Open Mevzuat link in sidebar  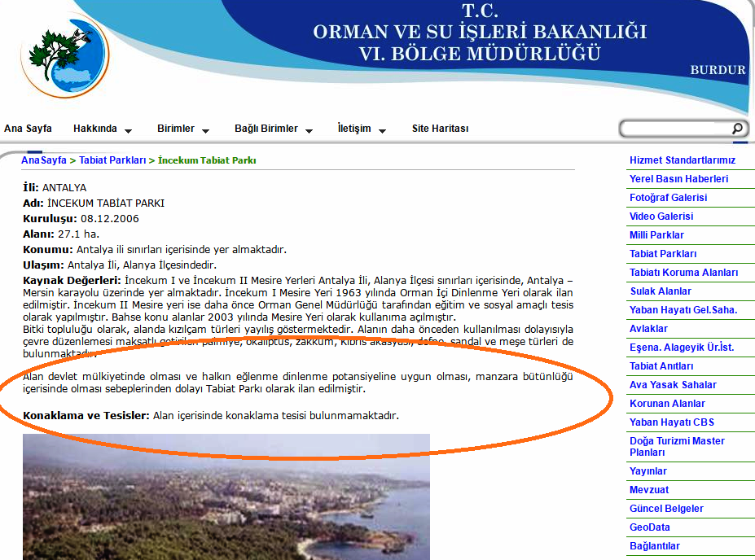[x=649, y=490]
